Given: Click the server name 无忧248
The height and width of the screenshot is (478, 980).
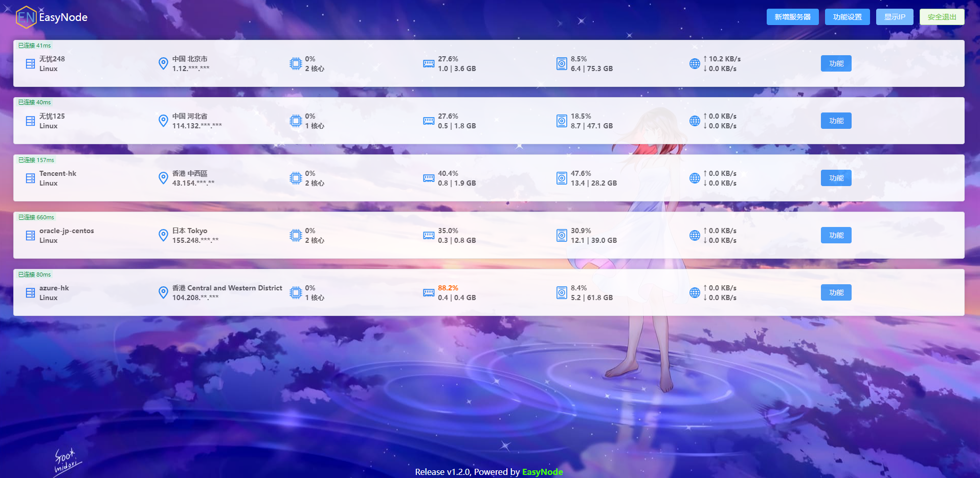Looking at the screenshot, I should (52, 59).
